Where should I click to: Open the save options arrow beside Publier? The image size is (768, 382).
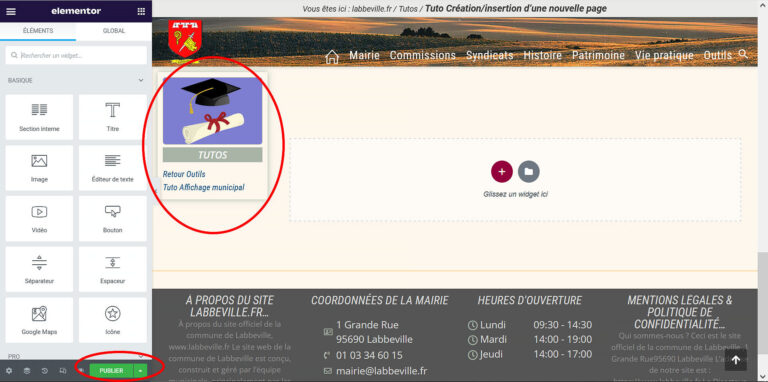[141, 371]
